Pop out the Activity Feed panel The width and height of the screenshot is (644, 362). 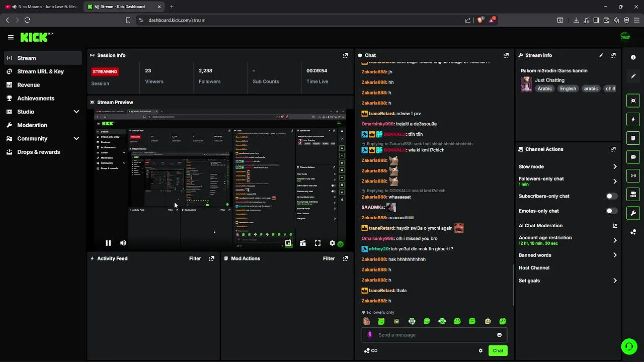click(x=211, y=258)
